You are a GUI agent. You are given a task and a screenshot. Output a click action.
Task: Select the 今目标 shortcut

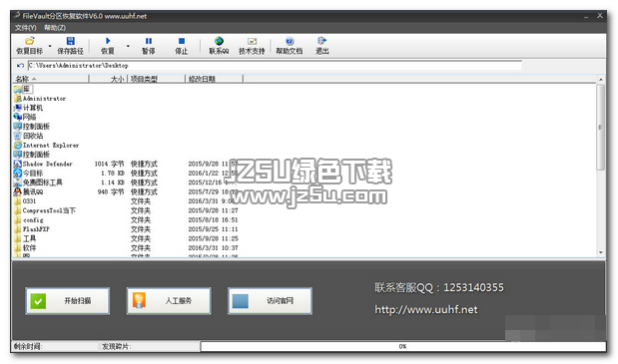[28, 174]
